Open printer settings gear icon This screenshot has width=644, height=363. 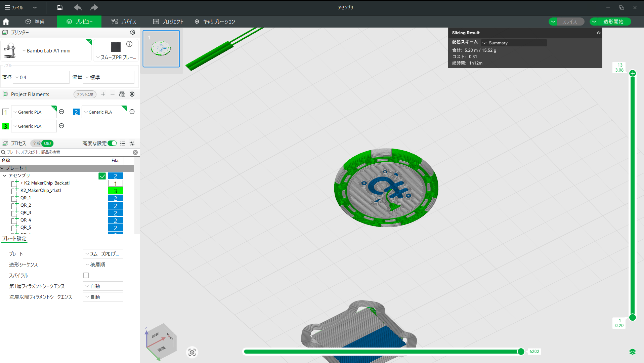[133, 32]
